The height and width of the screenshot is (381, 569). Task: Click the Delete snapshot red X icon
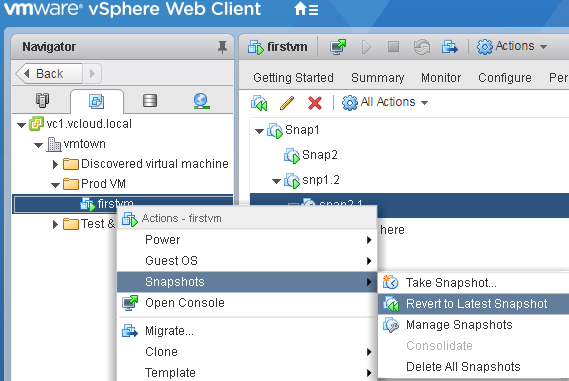[315, 103]
